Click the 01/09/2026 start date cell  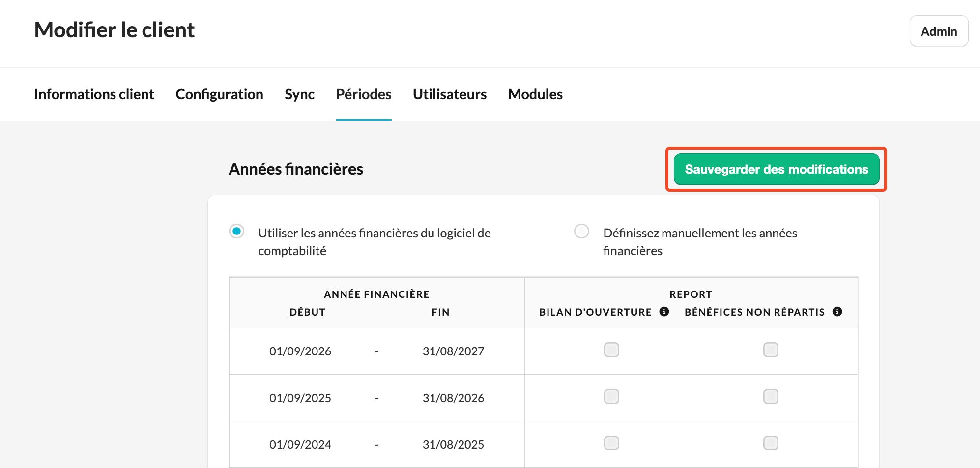point(300,351)
